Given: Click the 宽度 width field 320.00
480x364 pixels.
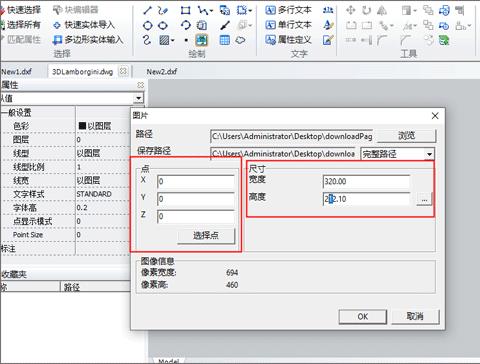Looking at the screenshot, I should pos(366,182).
